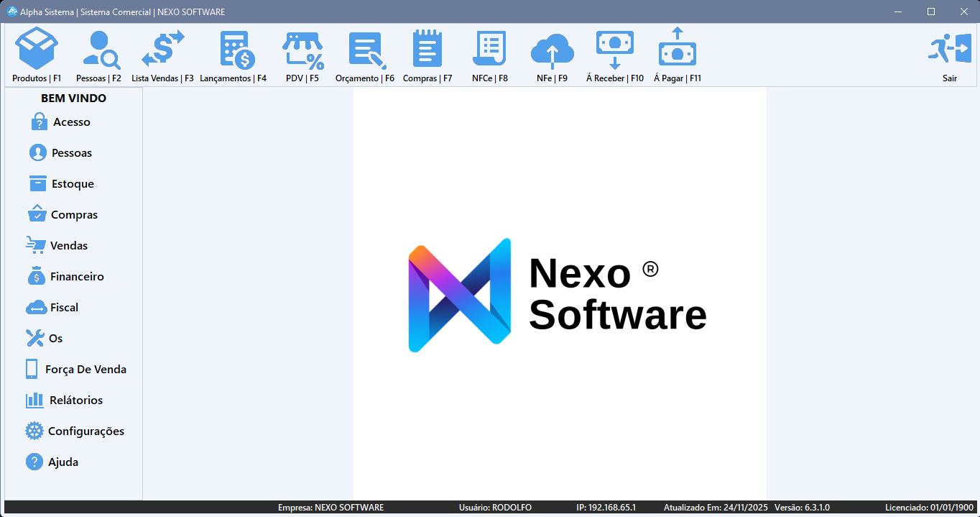
Task: Click "IP: 192.168.65.1" status entry
Action: pos(606,508)
